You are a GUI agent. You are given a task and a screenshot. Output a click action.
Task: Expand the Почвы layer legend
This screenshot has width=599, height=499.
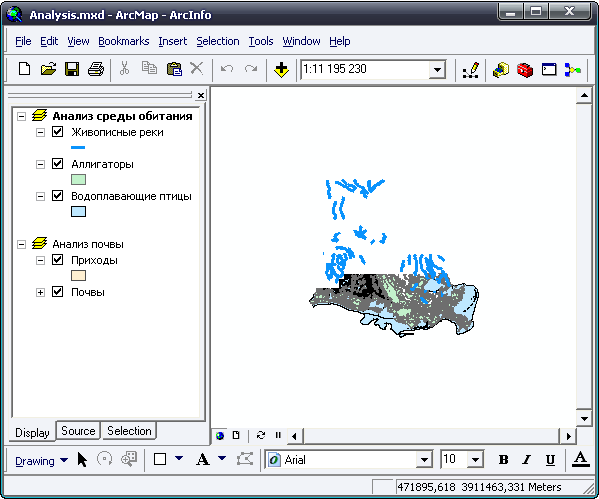click(x=40, y=293)
